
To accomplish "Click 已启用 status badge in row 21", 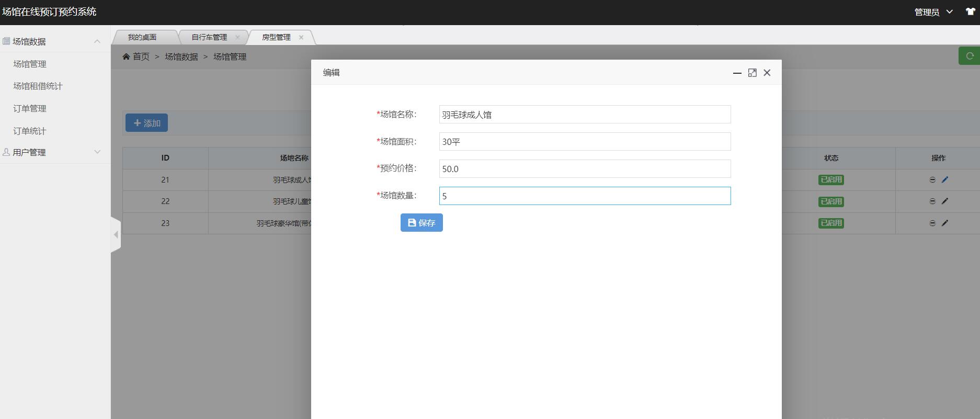I will pyautogui.click(x=831, y=179).
